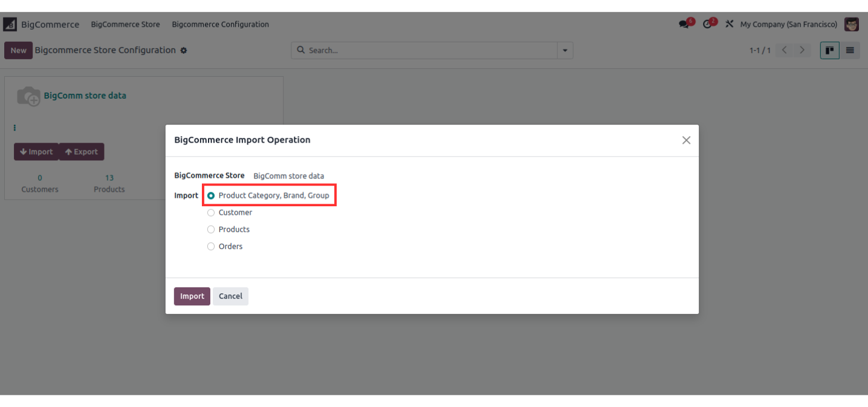The height and width of the screenshot is (407, 868).
Task: Click the Bigcommerce Store Configuration breadcrumb title
Action: tap(105, 50)
